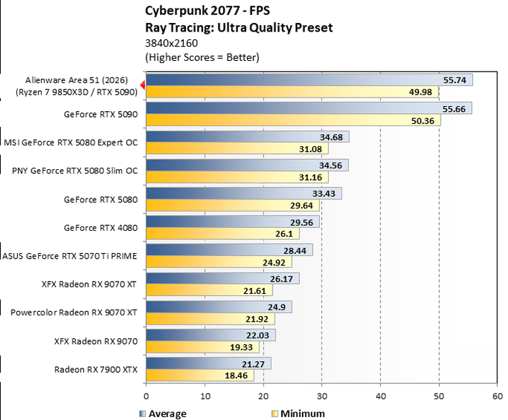Click the '3840x2160' resolution text
This screenshot has height=420, width=508.
tap(171, 43)
